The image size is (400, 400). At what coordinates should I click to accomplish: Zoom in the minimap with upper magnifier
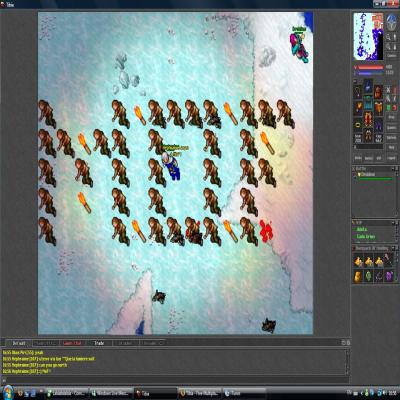(x=388, y=37)
